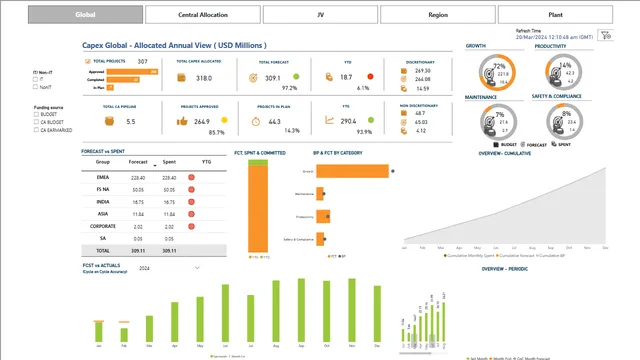Image resolution: width=640 pixels, height=360 pixels.
Task: Click the yellow Projects Approved status dot
Action: point(224,120)
